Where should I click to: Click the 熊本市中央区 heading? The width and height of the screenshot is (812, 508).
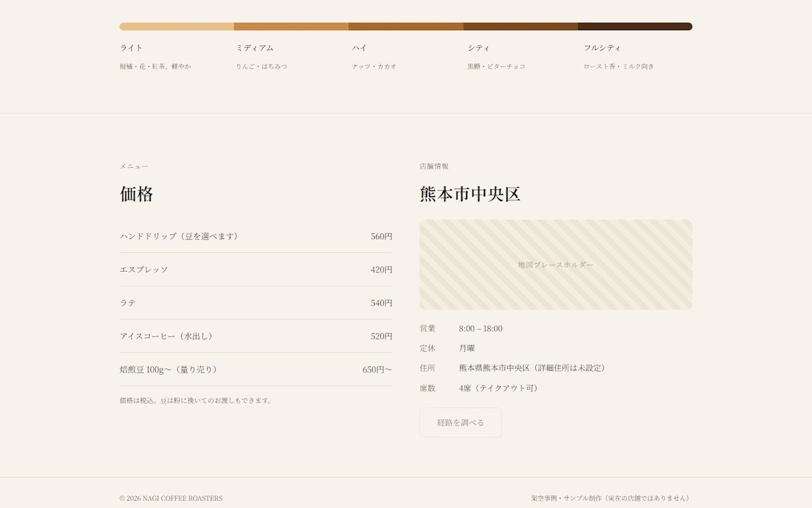[x=470, y=194]
